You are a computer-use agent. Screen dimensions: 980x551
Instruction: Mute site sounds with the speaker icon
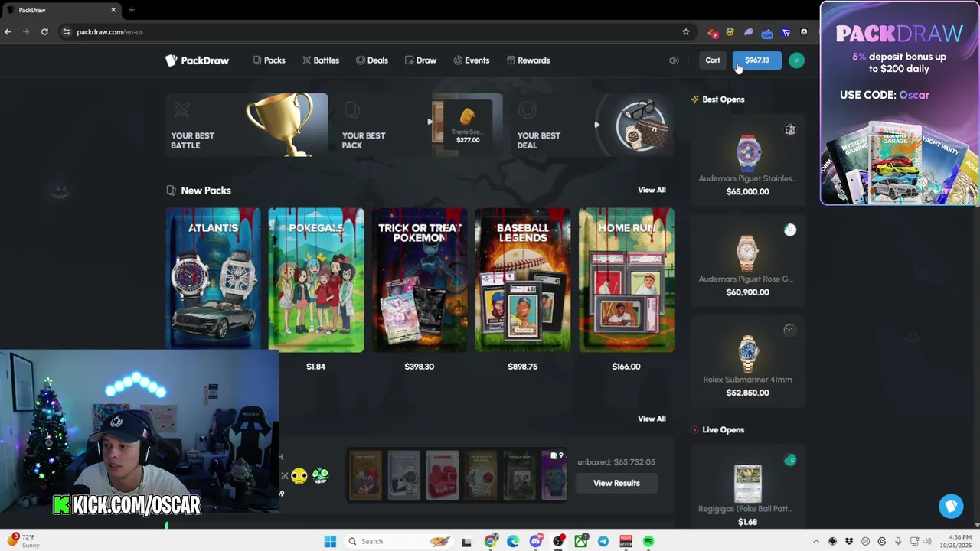pos(674,60)
